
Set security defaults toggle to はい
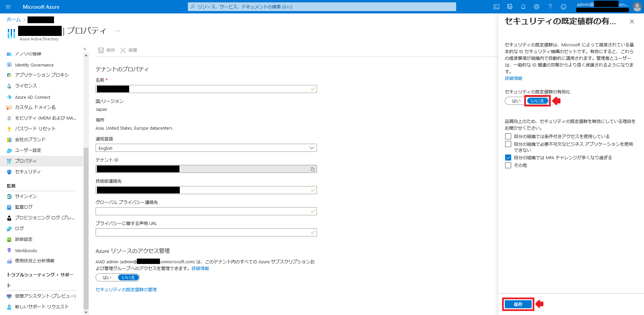pos(516,101)
